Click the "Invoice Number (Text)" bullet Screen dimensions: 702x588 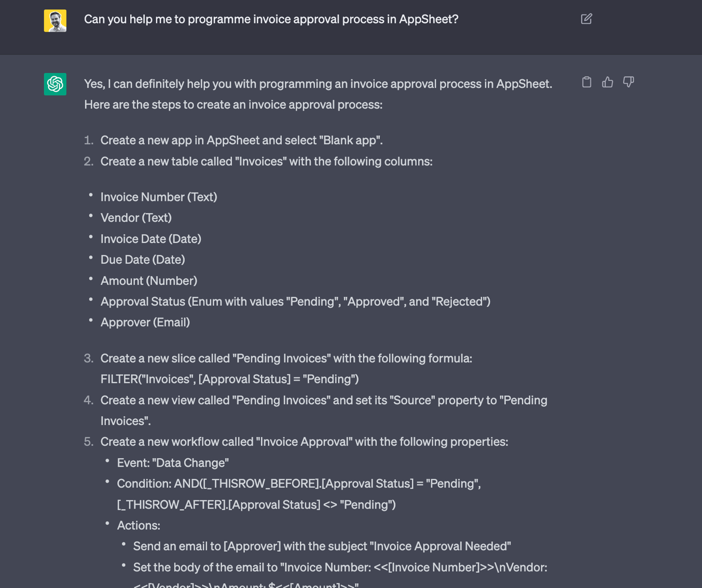click(x=158, y=197)
